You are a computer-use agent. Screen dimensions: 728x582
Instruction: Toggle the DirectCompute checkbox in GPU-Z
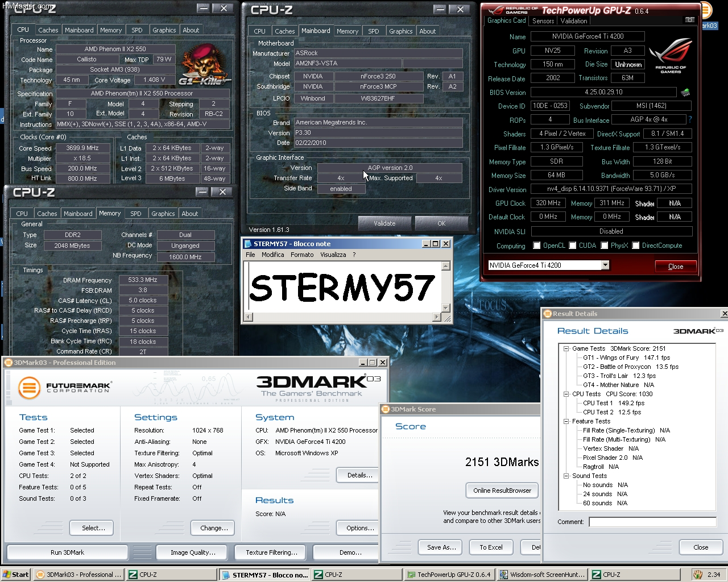pyautogui.click(x=635, y=246)
